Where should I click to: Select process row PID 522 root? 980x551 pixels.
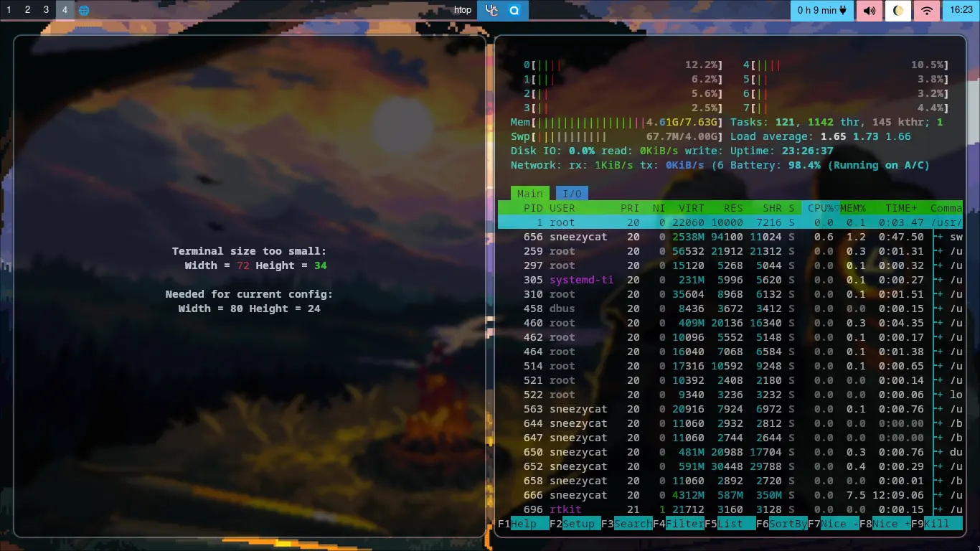tap(730, 395)
